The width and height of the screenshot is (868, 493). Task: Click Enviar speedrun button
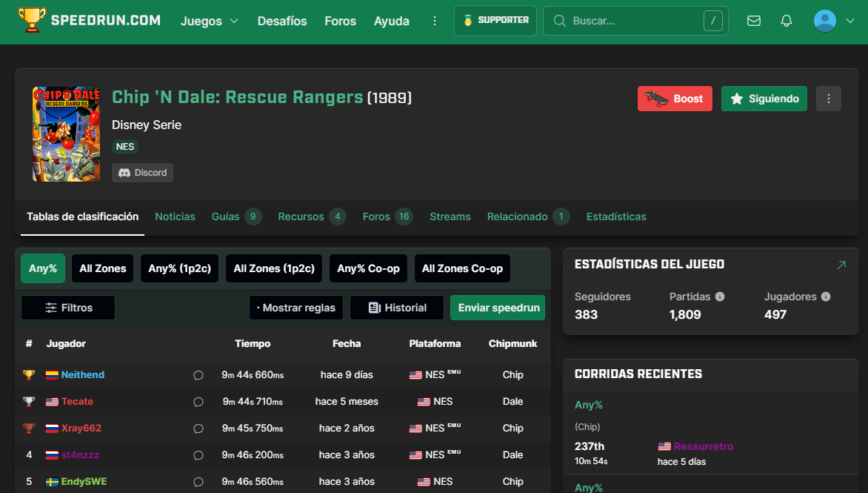pyautogui.click(x=498, y=308)
